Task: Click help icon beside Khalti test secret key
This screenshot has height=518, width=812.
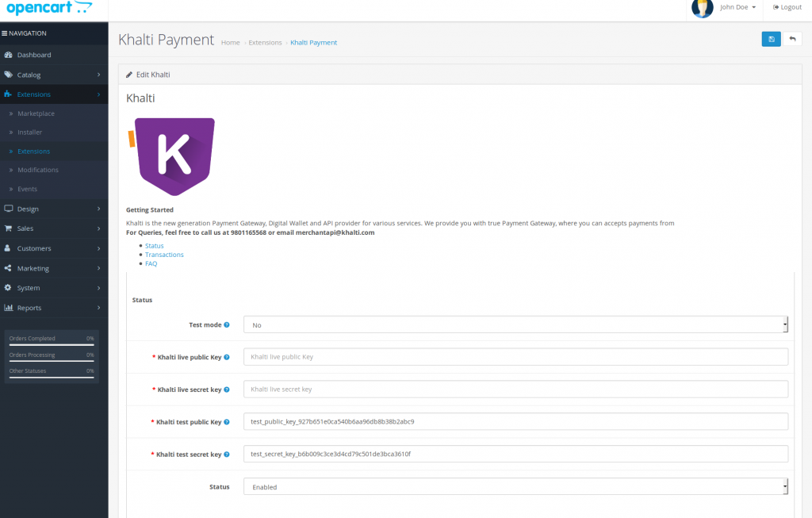Action: point(227,455)
